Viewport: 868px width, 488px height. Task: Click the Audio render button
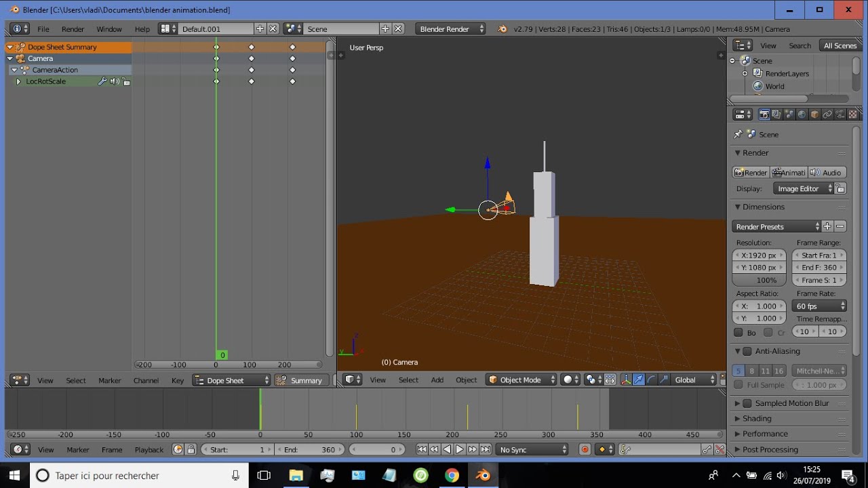tap(827, 172)
